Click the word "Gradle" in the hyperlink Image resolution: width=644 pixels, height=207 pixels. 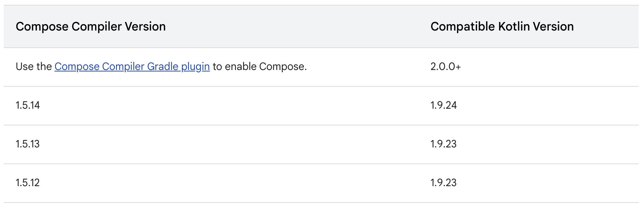(163, 67)
